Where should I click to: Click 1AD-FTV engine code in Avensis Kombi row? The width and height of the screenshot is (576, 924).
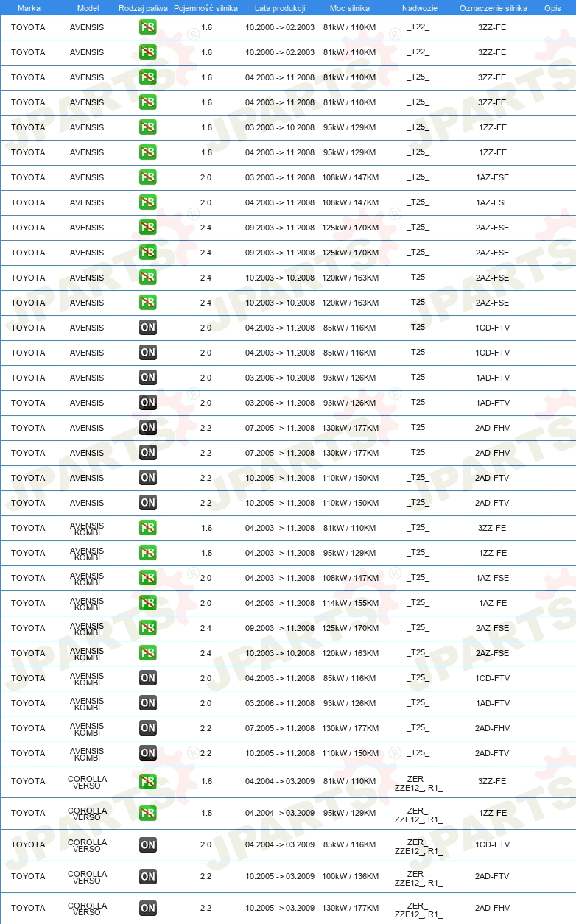(x=492, y=703)
